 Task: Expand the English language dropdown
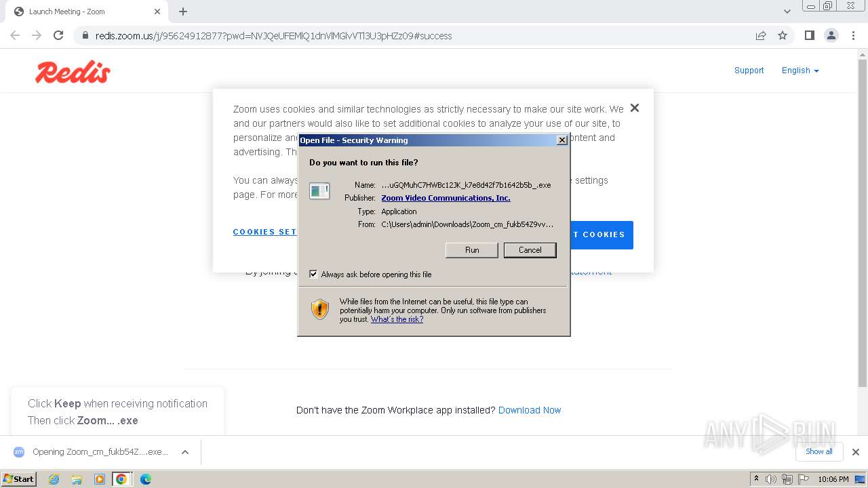(x=800, y=70)
